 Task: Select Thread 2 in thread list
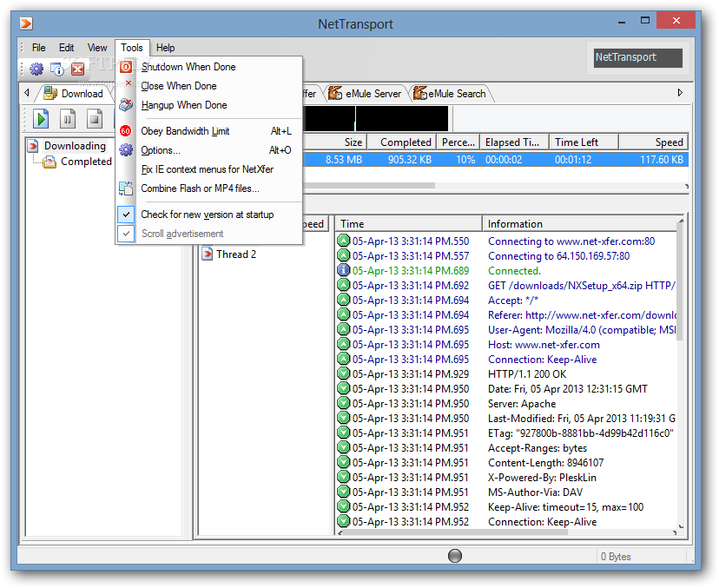pyautogui.click(x=236, y=254)
